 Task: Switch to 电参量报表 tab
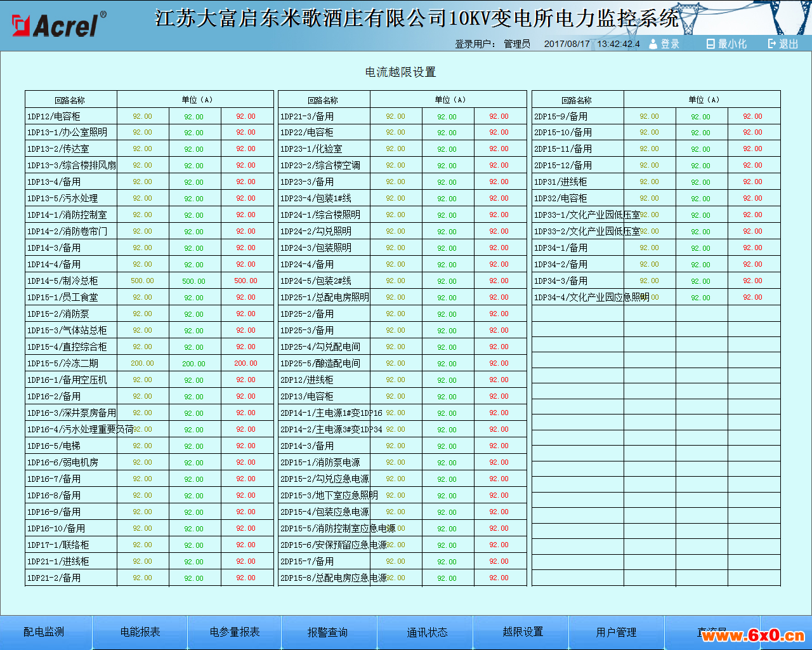coord(235,632)
